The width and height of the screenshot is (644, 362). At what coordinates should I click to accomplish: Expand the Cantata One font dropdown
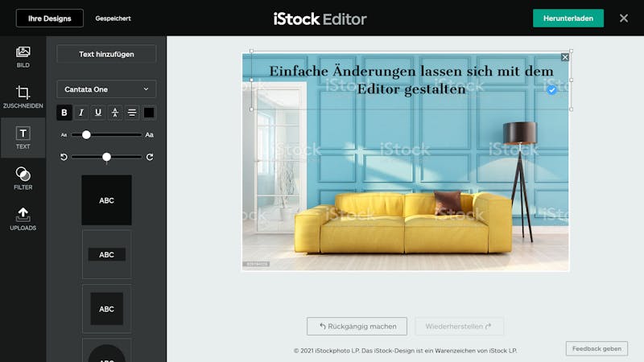(106, 89)
